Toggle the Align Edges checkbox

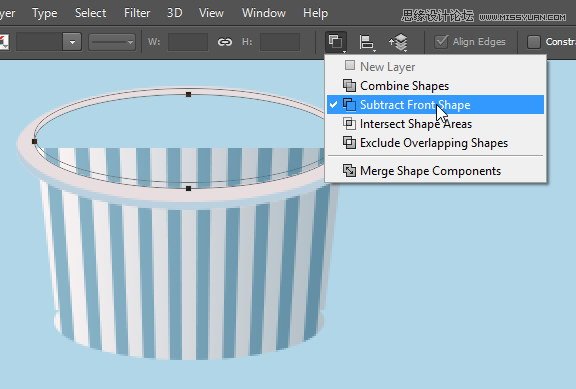click(441, 42)
